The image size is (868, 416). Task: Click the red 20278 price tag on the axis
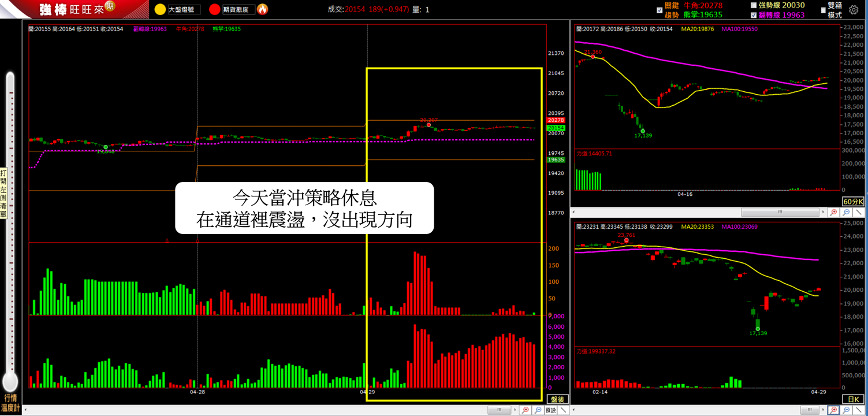click(556, 120)
